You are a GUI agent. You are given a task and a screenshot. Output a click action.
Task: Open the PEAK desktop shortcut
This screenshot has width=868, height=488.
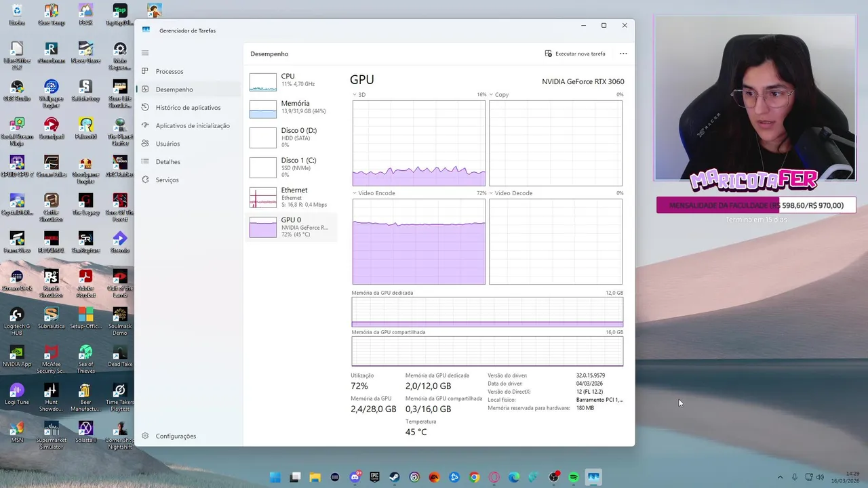(85, 15)
